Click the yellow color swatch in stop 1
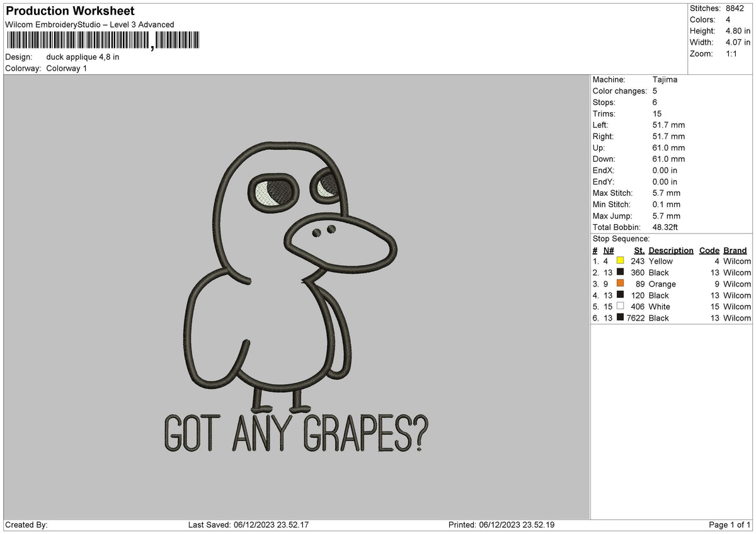Screen dimensions: 756x534 pos(620,261)
